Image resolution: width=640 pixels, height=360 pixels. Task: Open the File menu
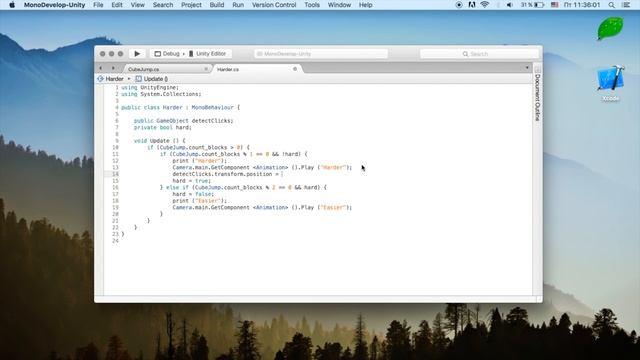pyautogui.click(x=98, y=5)
